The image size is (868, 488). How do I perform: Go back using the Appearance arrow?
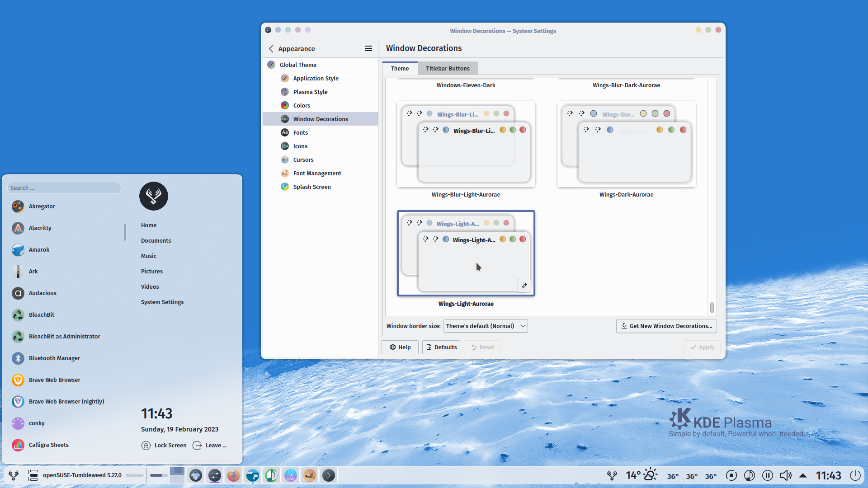tap(271, 48)
